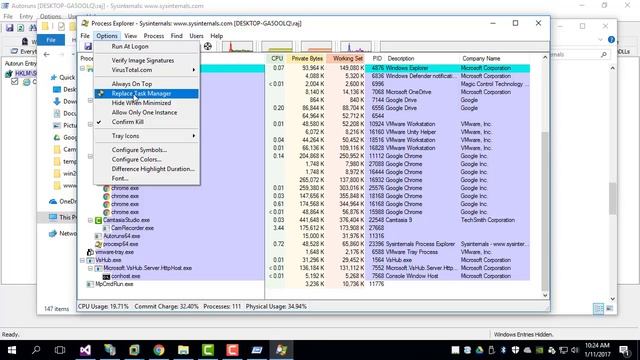Click the taskbar search magnifier
640x360 pixels.
(x=36, y=350)
